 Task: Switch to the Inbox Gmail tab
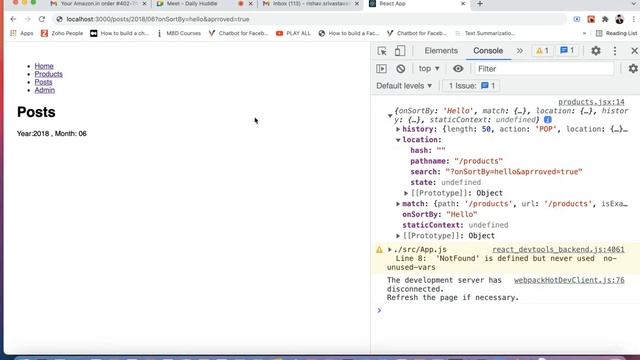click(x=310, y=4)
